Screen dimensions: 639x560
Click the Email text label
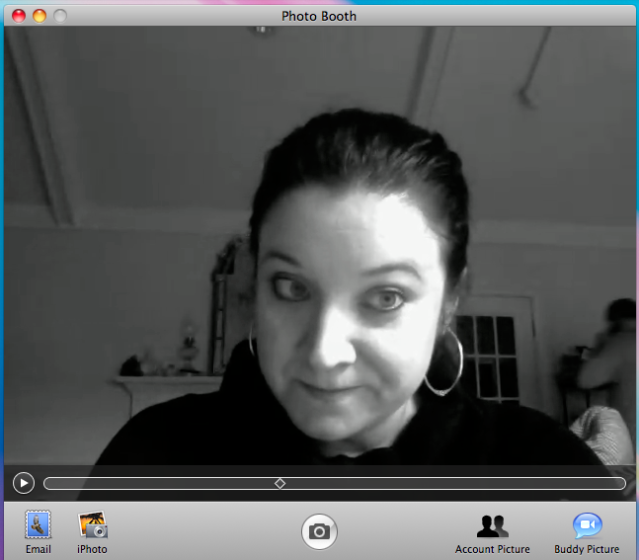[x=38, y=549]
